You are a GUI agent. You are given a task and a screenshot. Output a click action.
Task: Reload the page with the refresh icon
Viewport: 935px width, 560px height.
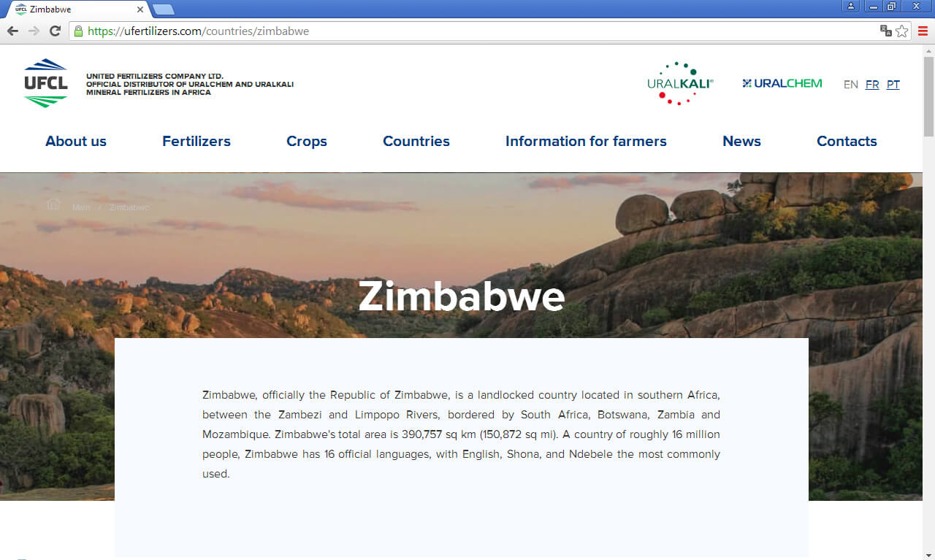(55, 31)
